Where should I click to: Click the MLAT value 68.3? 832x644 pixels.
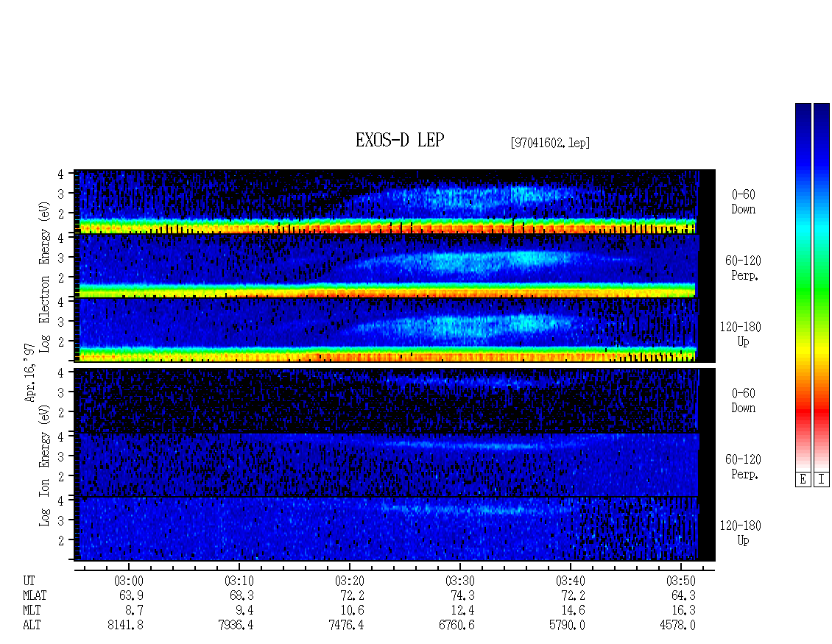pos(242,595)
